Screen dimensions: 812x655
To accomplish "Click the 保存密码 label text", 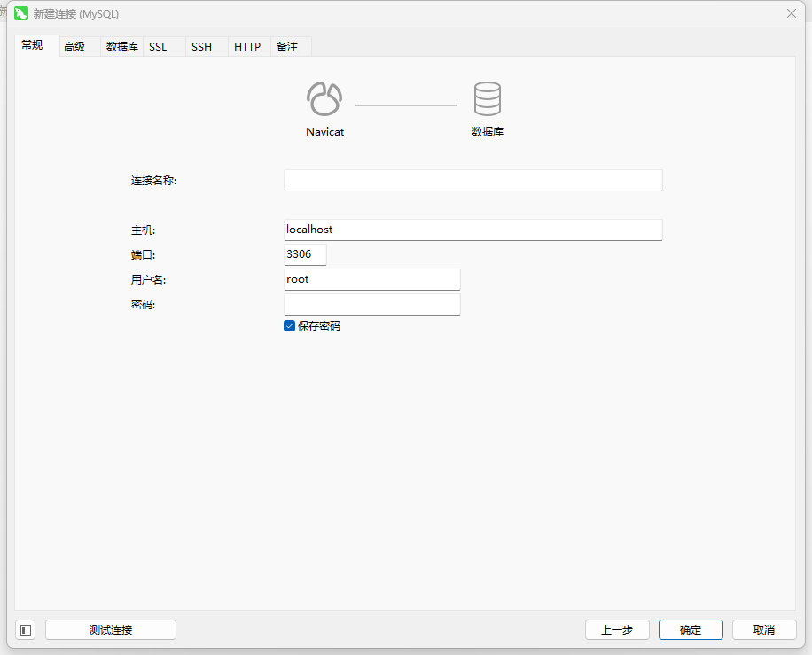I will click(319, 325).
